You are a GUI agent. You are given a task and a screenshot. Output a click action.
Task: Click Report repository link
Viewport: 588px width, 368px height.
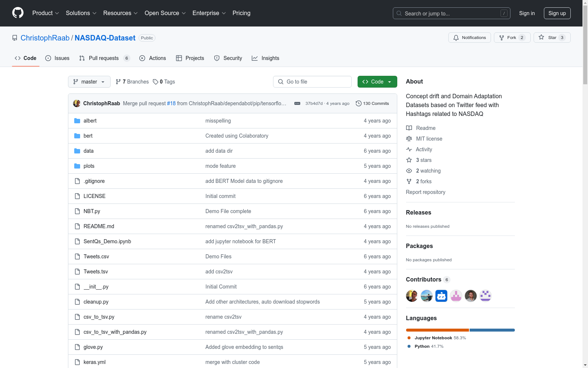[426, 192]
